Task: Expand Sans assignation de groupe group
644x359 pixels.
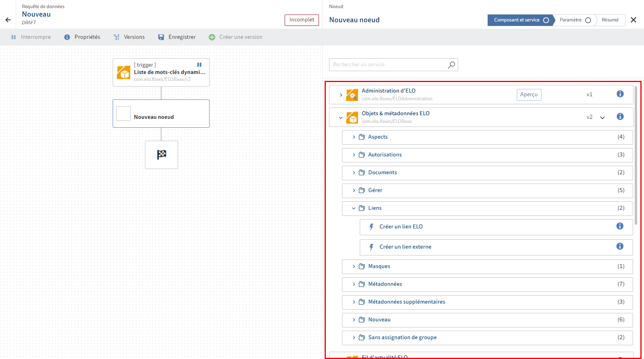Action: [x=354, y=338]
